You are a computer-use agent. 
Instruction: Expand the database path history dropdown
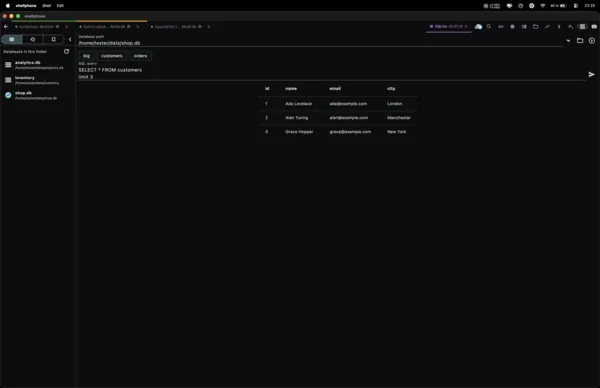568,41
